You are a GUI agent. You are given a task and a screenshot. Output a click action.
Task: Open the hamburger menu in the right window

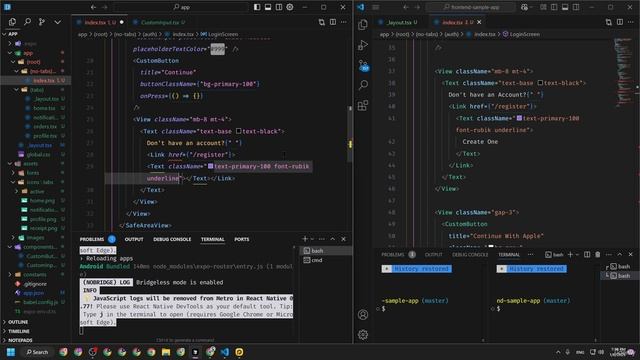376,7
